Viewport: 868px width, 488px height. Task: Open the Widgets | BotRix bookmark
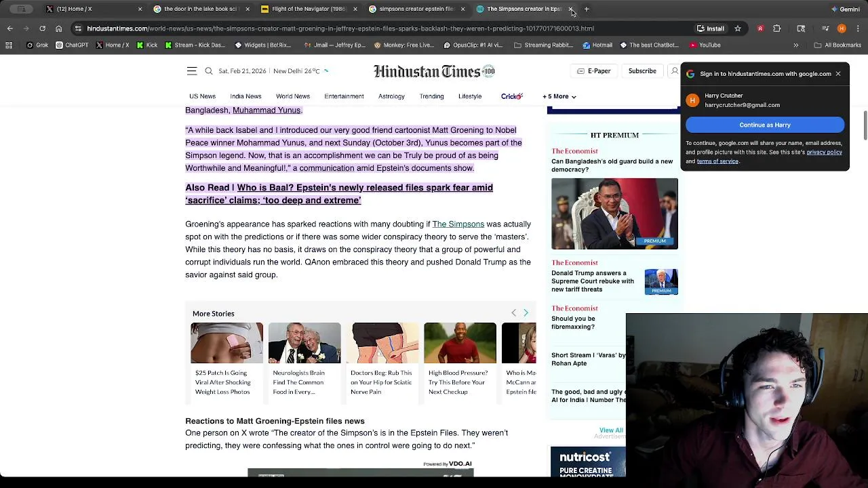(x=262, y=45)
